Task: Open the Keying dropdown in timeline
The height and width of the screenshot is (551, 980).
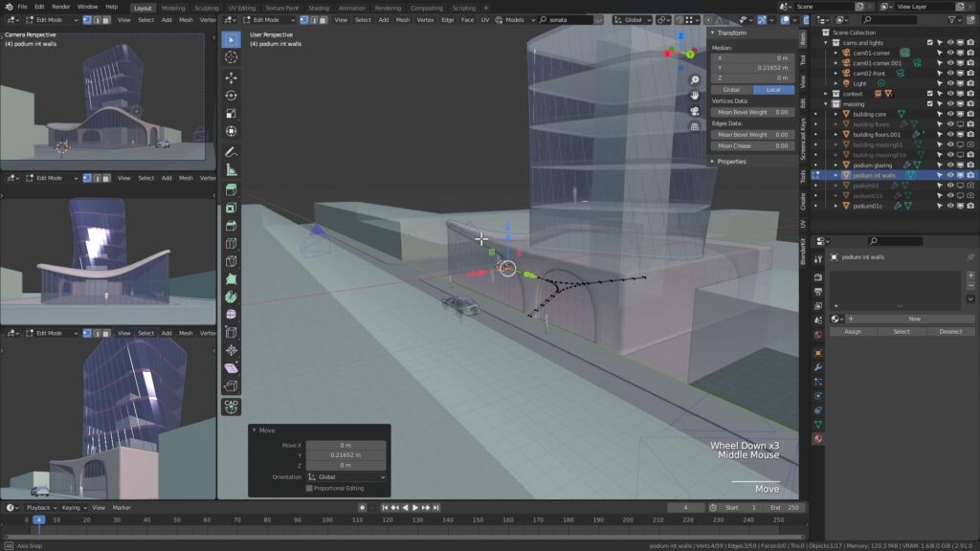Action: click(x=74, y=508)
